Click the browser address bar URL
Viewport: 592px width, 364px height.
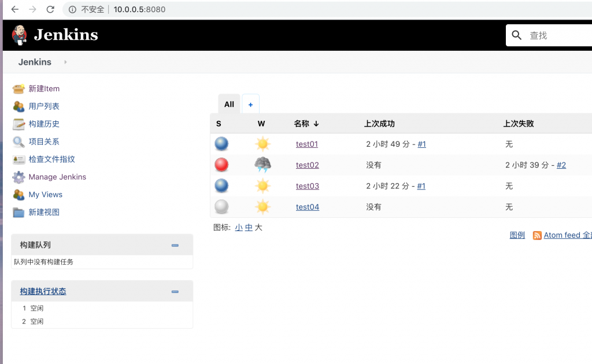(139, 9)
